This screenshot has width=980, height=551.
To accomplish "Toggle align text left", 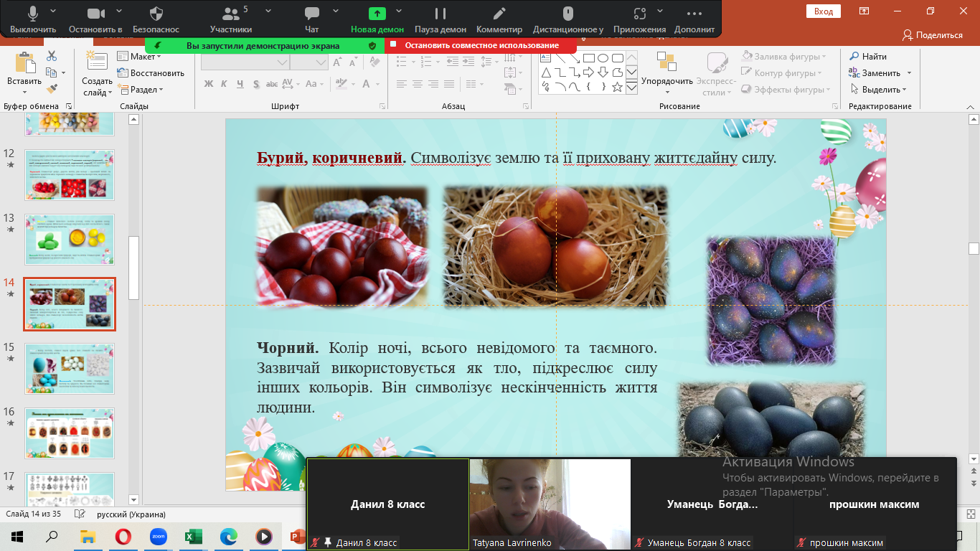I will tap(402, 84).
